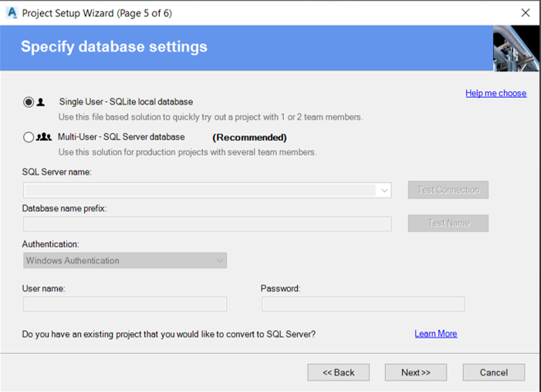Click the 'Multi-User - SQL Server database' label
The width and height of the screenshot is (541, 392).
click(x=121, y=137)
